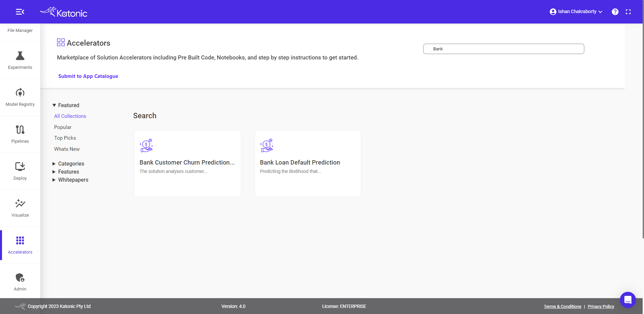Open the Deploy icon in the sidebar
The height and width of the screenshot is (314, 644).
tap(20, 167)
